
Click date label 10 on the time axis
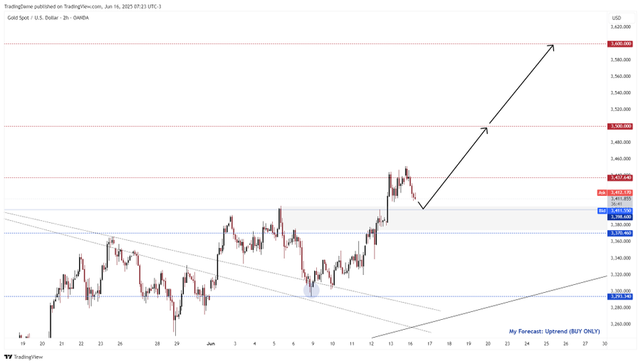click(333, 344)
